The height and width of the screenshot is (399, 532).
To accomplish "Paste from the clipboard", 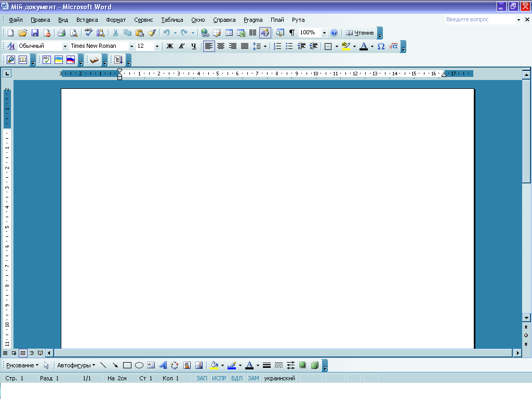I will click(x=139, y=33).
